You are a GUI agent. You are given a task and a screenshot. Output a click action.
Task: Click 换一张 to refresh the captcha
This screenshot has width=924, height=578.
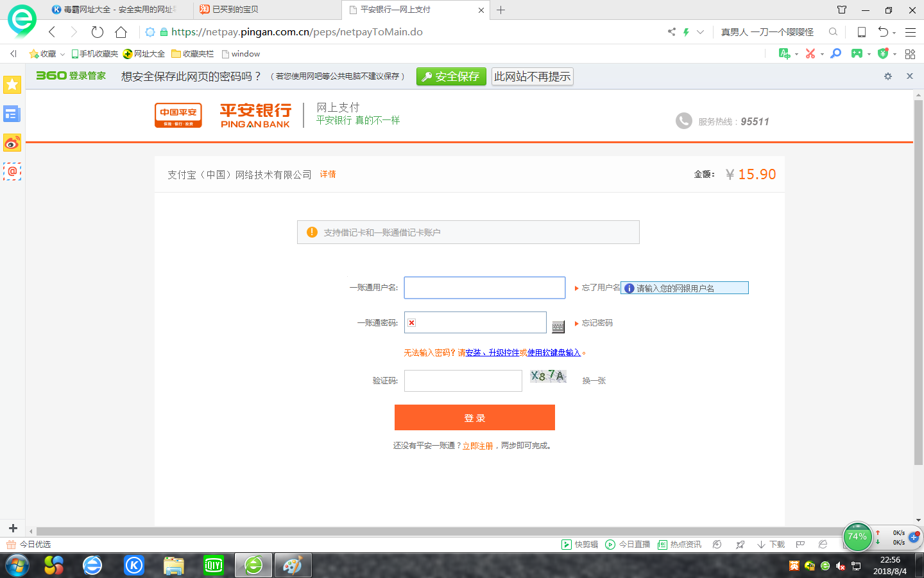[594, 381]
